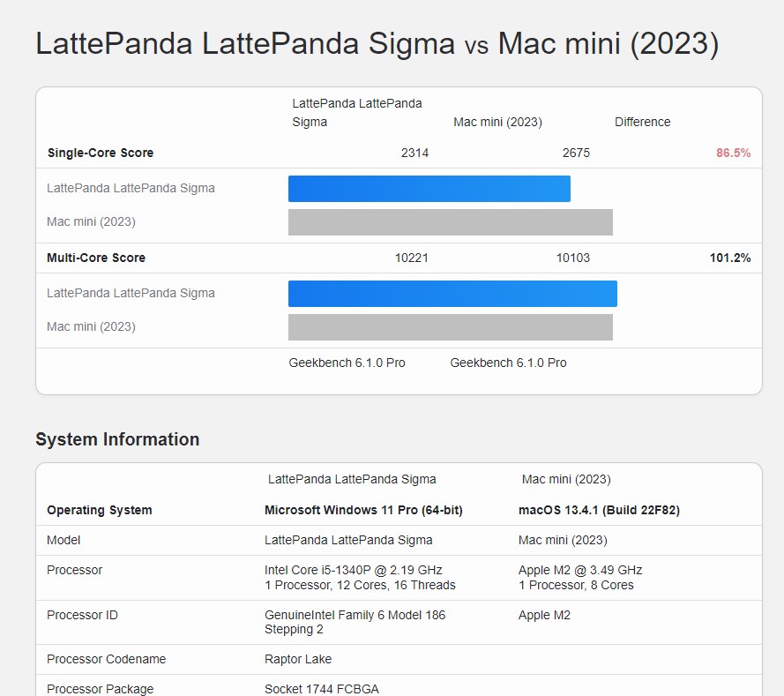Click the 2314 single-core score
Viewport: 784px width, 696px height.
(x=414, y=153)
